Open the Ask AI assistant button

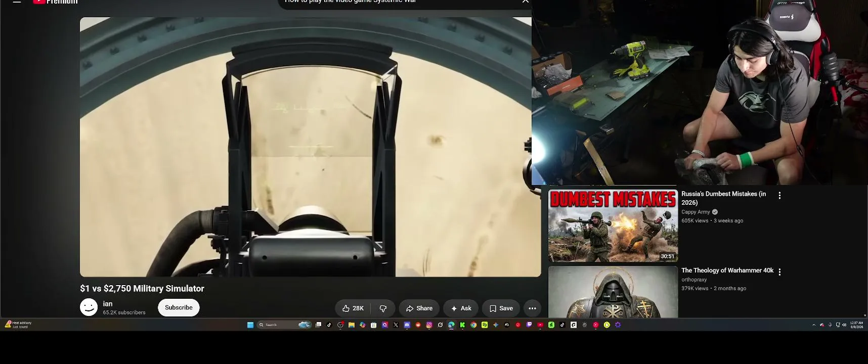[461, 308]
